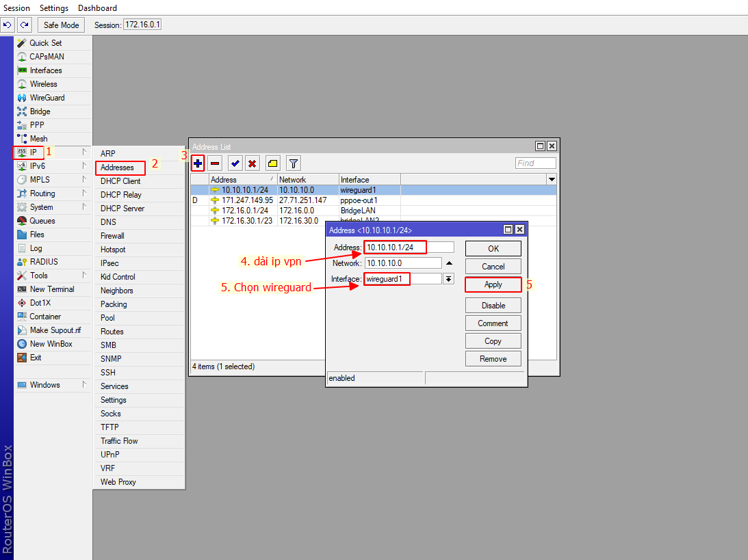Click inside the Find search field

point(535,162)
